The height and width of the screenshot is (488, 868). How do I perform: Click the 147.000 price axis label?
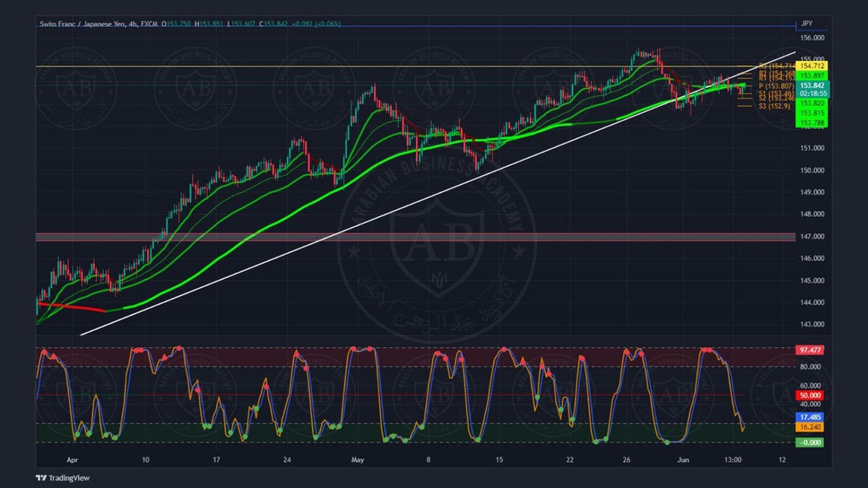point(812,236)
